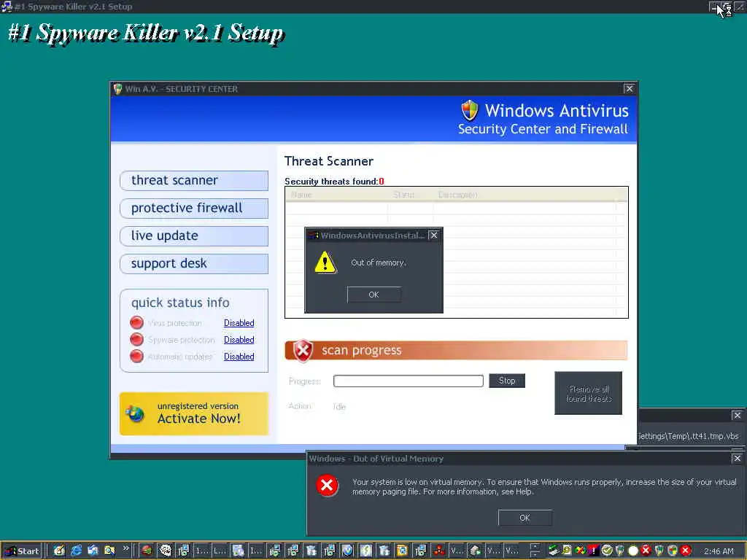Click the folder search icon in quick launch

[109, 551]
